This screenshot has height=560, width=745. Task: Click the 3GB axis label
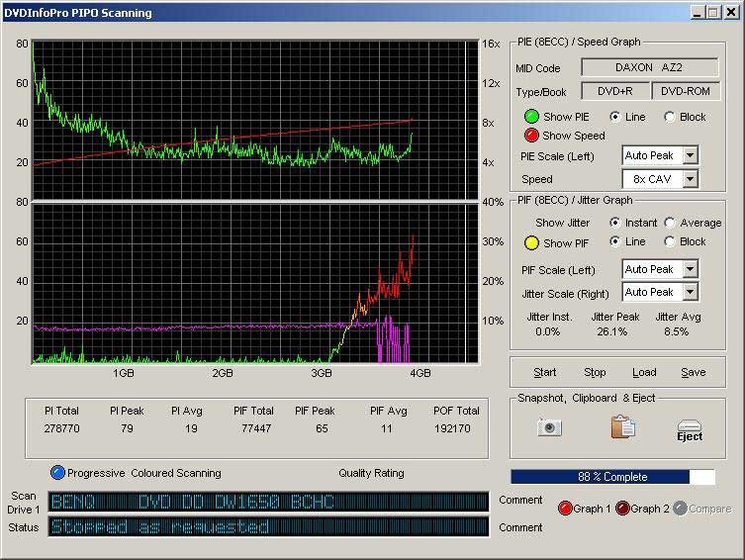coord(322,373)
